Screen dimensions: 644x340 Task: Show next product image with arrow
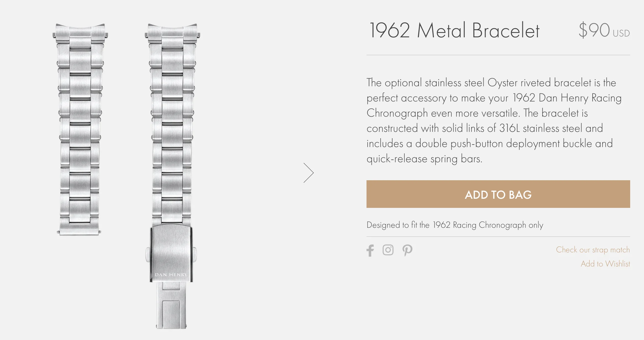click(x=308, y=173)
